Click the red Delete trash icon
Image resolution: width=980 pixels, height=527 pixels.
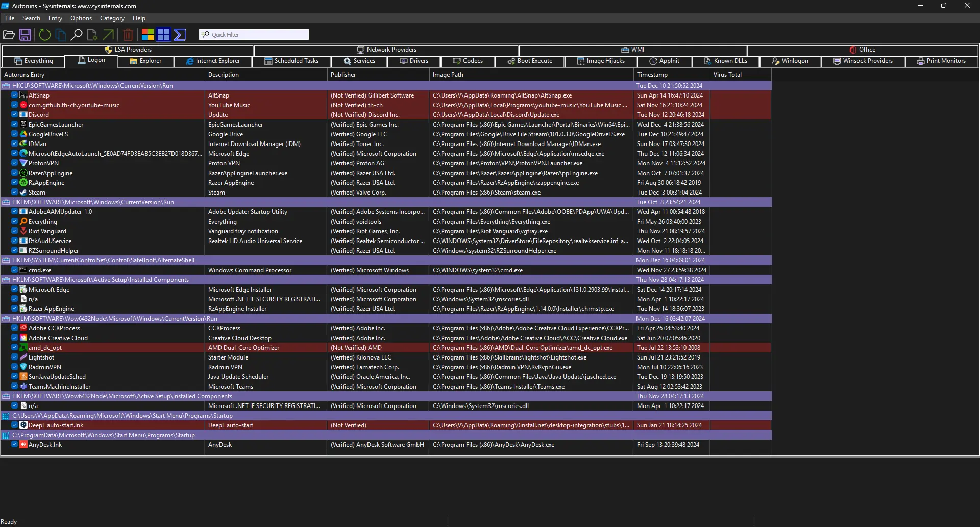128,35
